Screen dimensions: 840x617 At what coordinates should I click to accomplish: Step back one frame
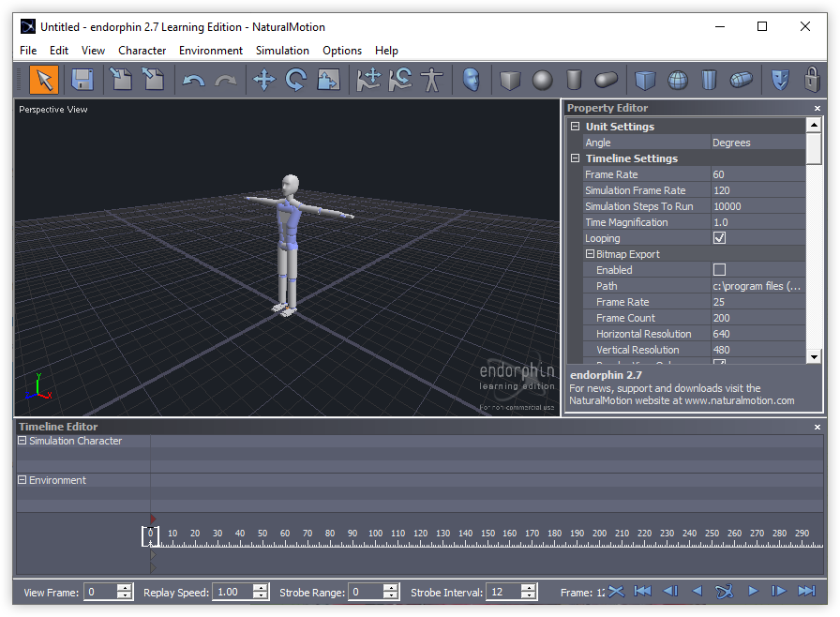pos(670,592)
